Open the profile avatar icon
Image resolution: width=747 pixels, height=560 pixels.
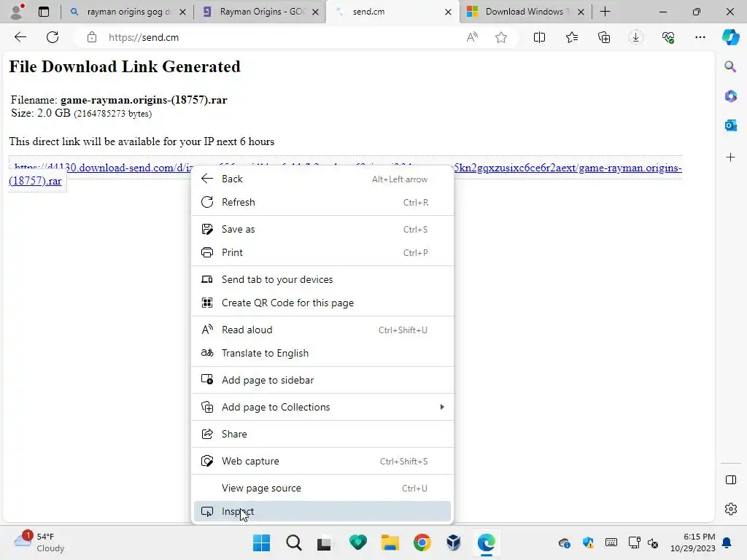[x=17, y=12]
